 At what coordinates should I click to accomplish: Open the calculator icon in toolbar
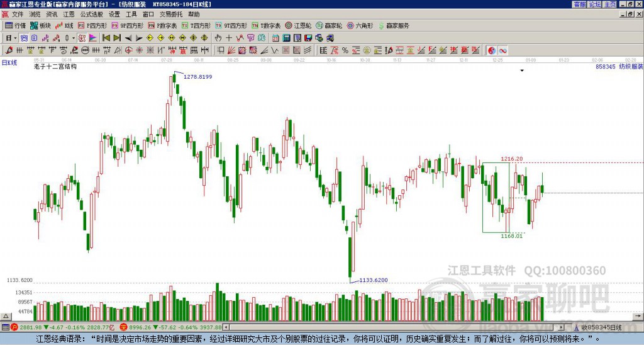(x=286, y=38)
